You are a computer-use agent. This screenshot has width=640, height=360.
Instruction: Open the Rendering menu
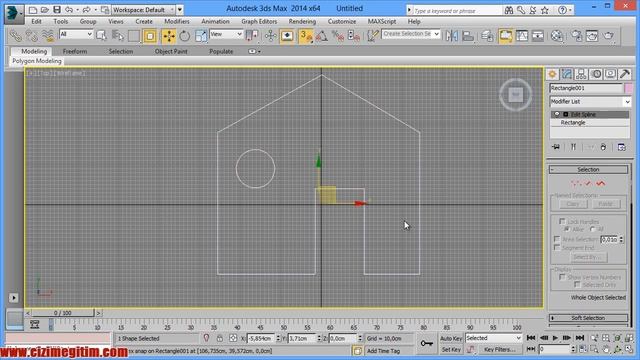pos(302,21)
